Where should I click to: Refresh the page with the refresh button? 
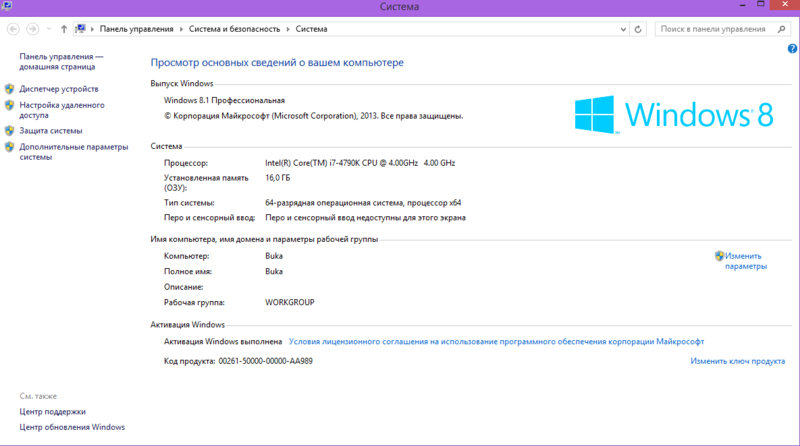(x=638, y=29)
